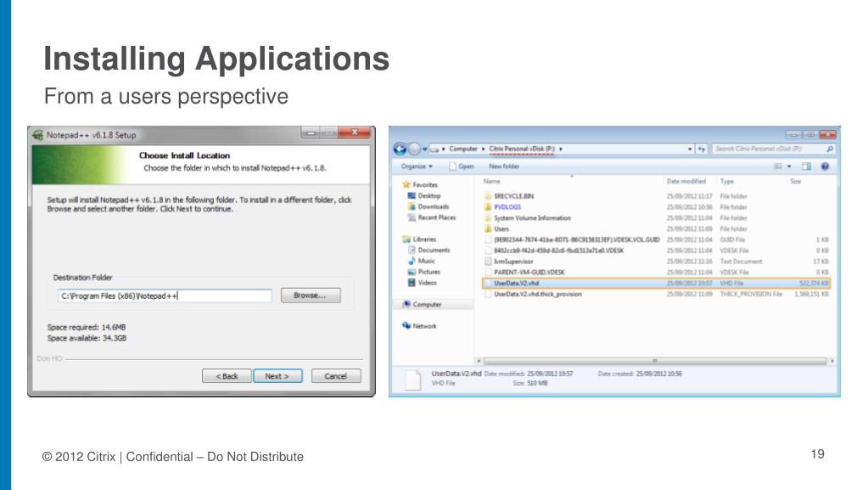Expand the arrow after Citrix Personal vDisk breadcrumb
Image resolution: width=868 pixels, height=490 pixels.
click(x=561, y=149)
